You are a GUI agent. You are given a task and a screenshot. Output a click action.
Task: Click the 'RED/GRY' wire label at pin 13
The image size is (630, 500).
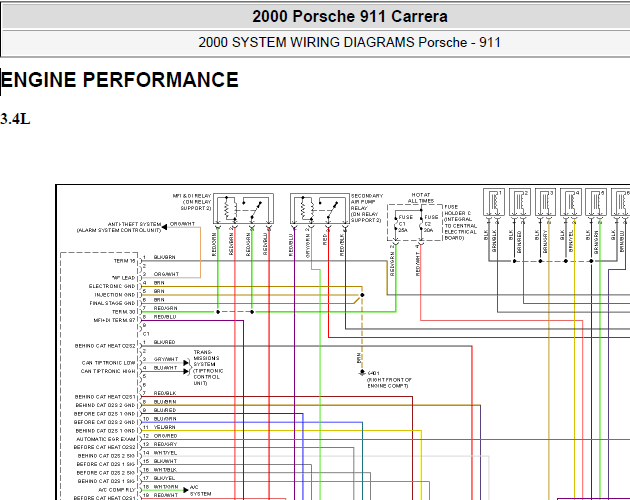click(x=165, y=444)
